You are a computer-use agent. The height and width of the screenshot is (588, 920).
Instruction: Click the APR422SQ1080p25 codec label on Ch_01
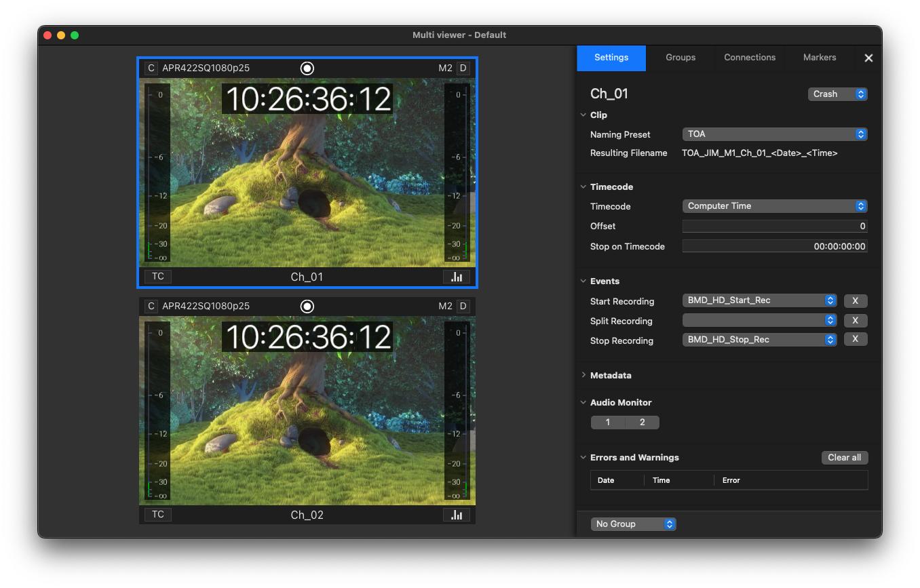point(206,68)
